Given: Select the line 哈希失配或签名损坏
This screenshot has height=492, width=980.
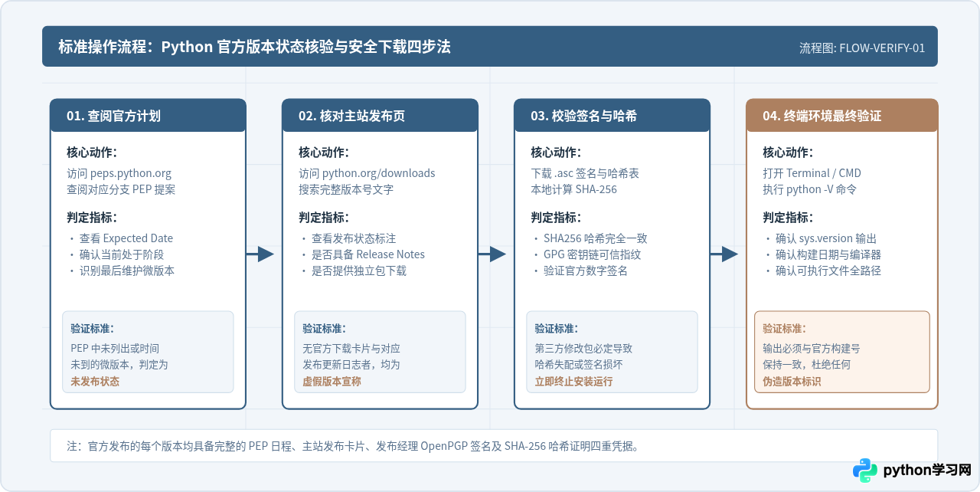Looking at the screenshot, I should 579,365.
